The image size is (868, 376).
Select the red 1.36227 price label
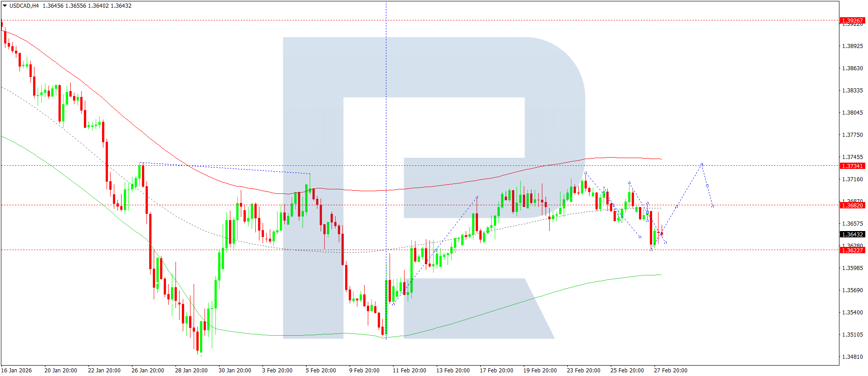[852, 250]
